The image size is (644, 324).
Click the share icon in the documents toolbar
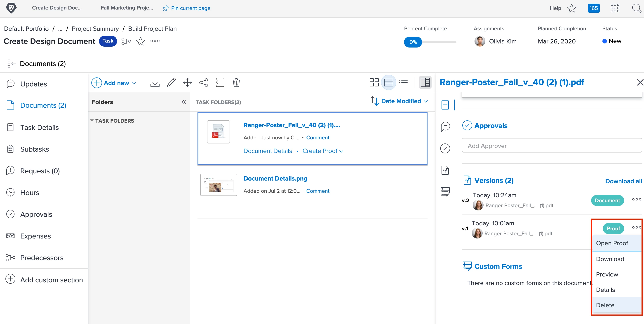tap(204, 82)
